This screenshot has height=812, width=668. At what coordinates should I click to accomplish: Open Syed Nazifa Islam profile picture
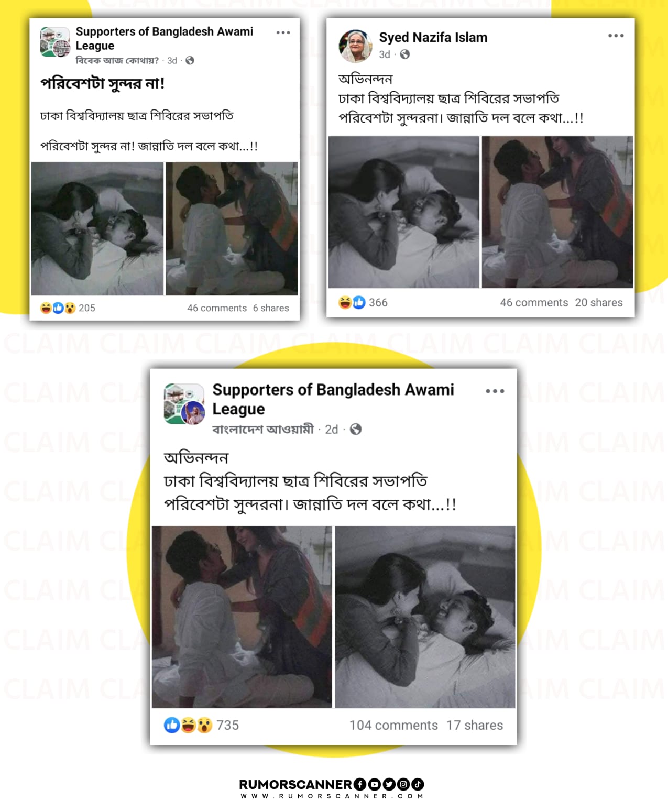tap(356, 46)
